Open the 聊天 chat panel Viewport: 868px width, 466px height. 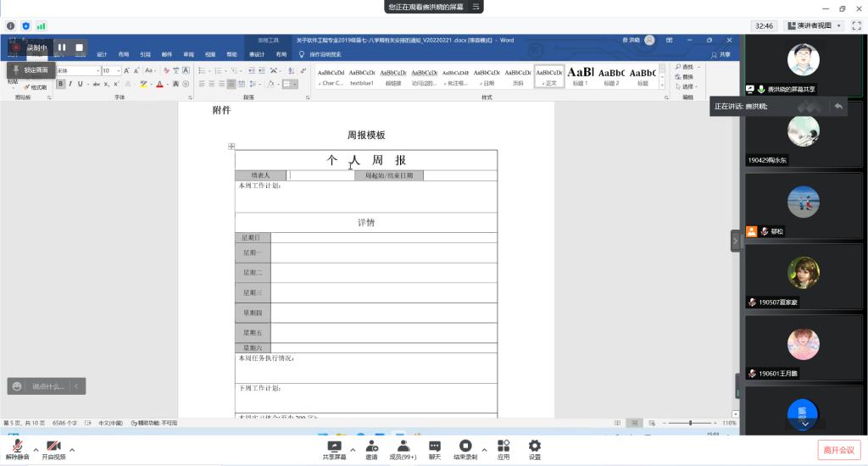click(x=434, y=448)
